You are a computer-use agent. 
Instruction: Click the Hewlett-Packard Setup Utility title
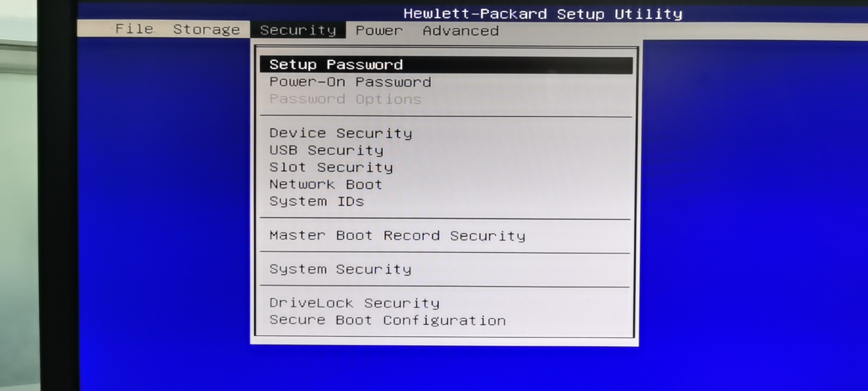pyautogui.click(x=542, y=14)
